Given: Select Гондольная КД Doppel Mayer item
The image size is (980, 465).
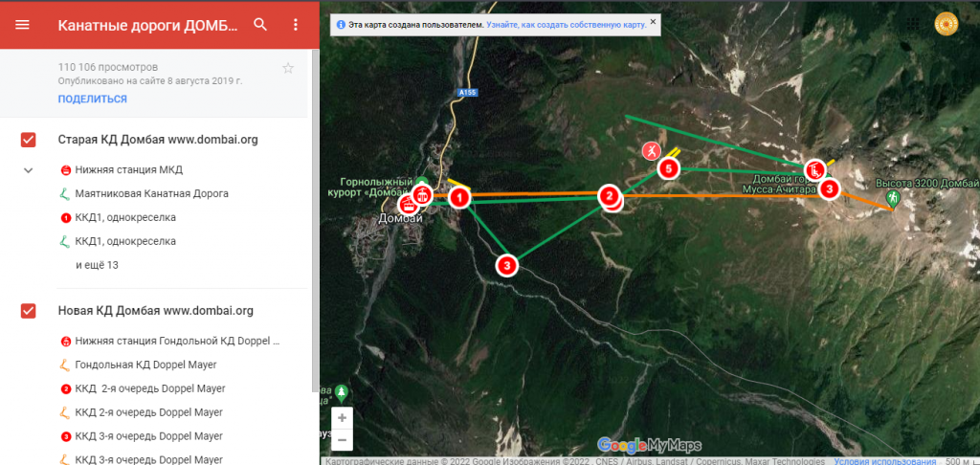Looking at the screenshot, I should pyautogui.click(x=145, y=365).
